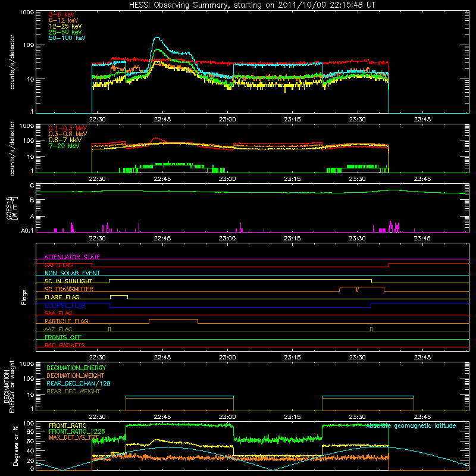
Task: Click the 23:45 tick label in Flags panel
Action: pyautogui.click(x=422, y=358)
